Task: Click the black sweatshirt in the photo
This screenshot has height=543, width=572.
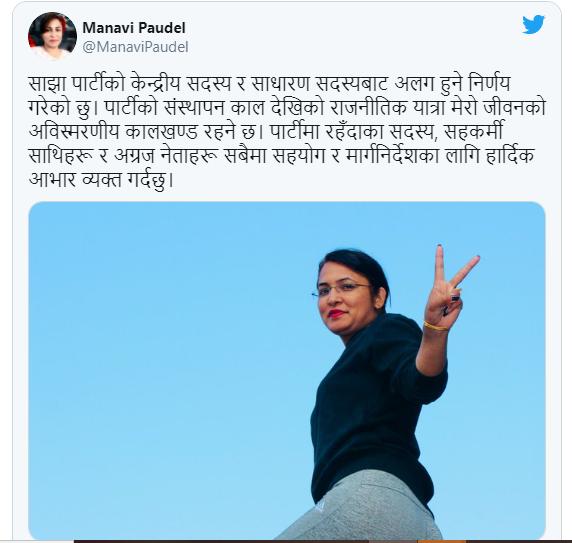Action: pyautogui.click(x=376, y=405)
